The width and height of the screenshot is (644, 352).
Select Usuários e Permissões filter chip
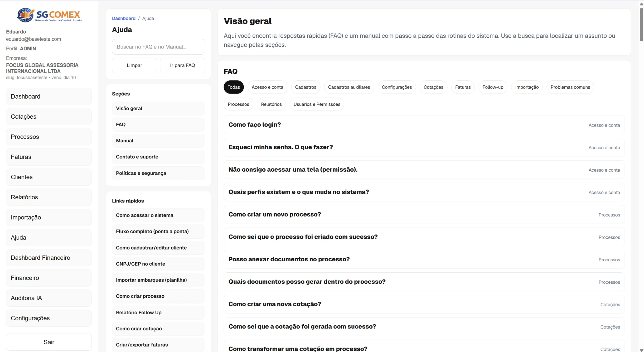coord(317,104)
